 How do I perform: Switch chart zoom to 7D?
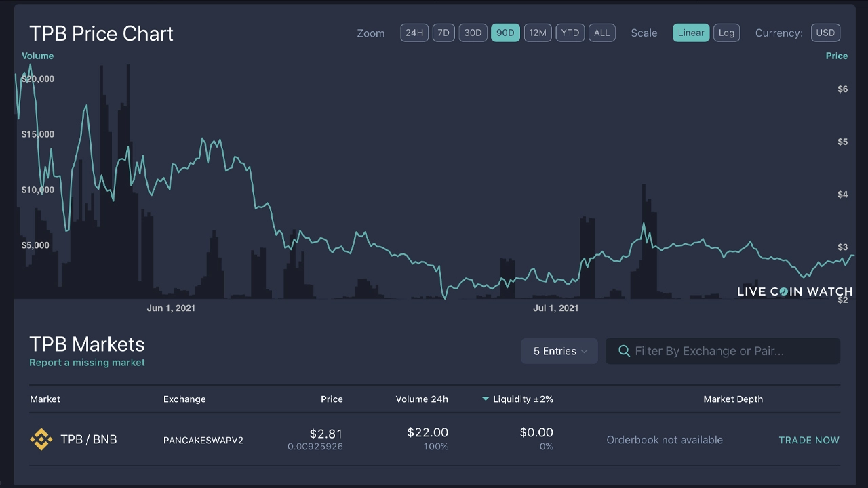point(443,33)
